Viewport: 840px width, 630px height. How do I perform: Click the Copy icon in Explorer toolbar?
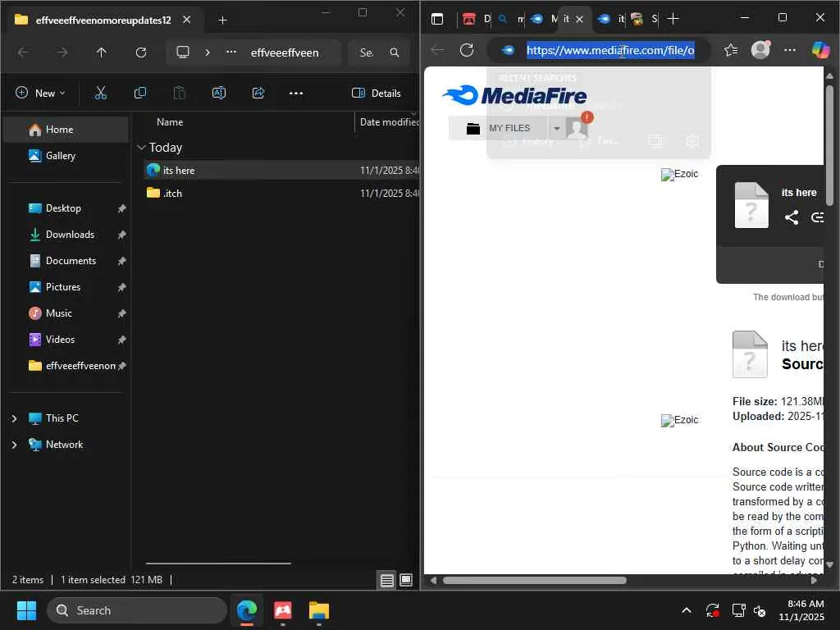(x=139, y=94)
